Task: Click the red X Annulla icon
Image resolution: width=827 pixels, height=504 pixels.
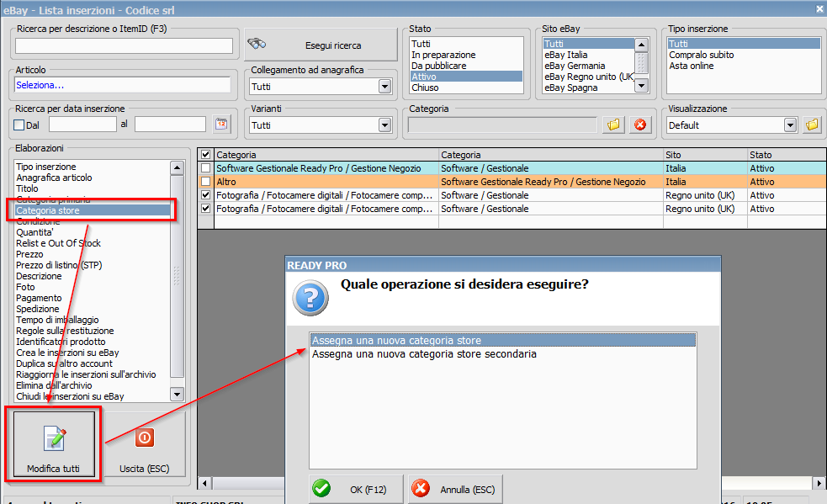Action: pyautogui.click(x=421, y=489)
